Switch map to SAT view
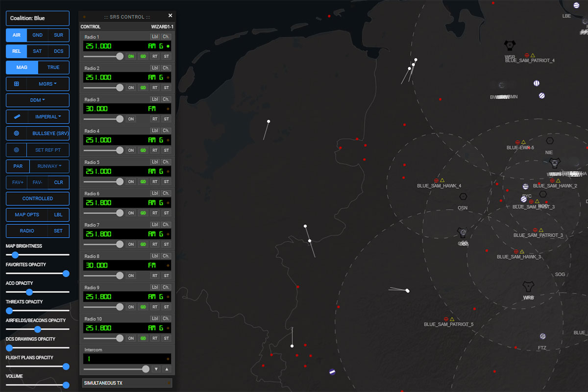Viewport: 588px width, 392px height. pos(38,51)
